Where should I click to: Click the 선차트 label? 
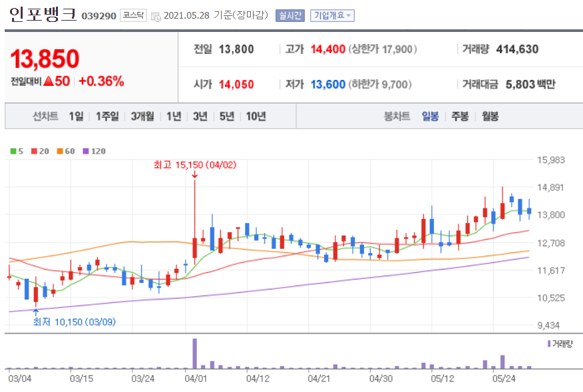[x=45, y=116]
